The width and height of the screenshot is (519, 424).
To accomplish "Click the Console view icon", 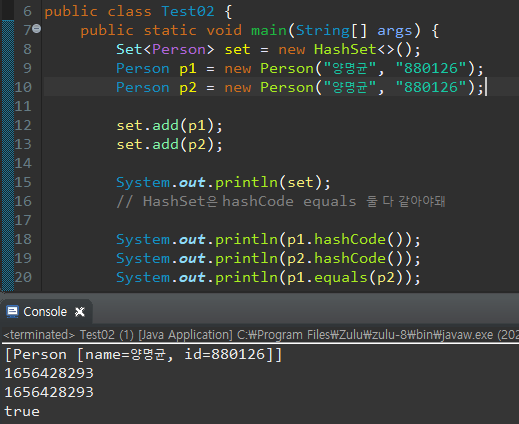I will click(x=12, y=312).
